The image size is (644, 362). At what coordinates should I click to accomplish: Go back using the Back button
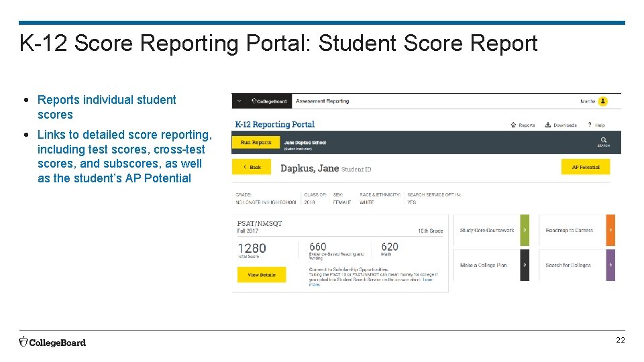coord(252,167)
